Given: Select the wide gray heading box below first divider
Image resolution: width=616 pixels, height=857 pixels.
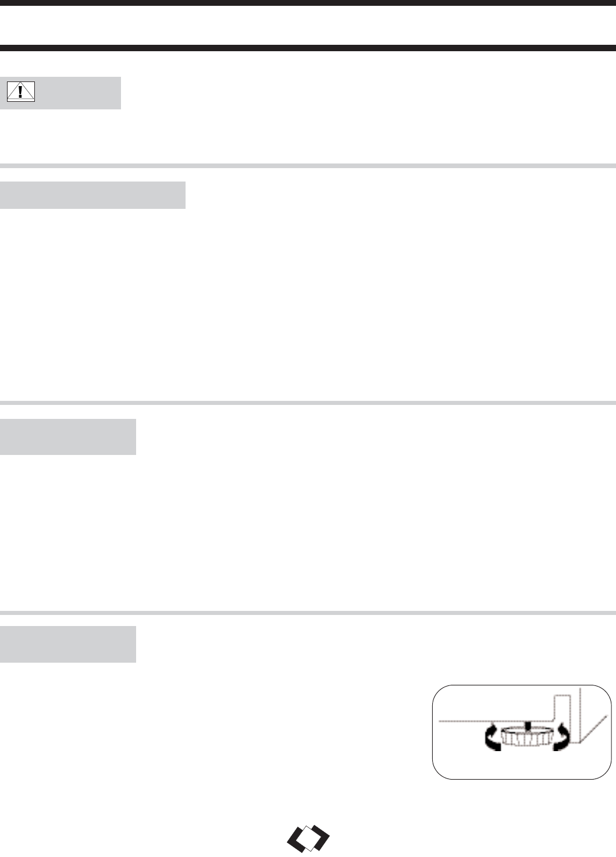Looking at the screenshot, I should point(92,195).
